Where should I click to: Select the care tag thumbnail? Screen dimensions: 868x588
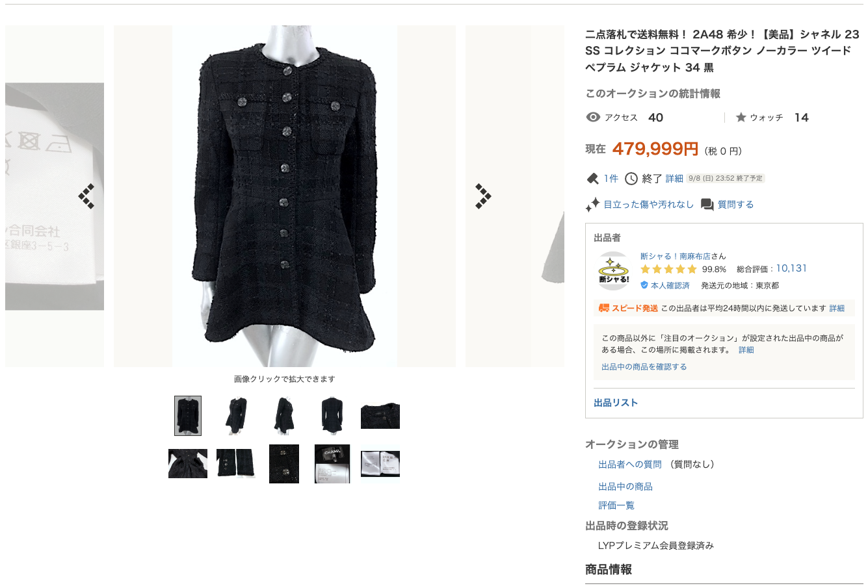pos(380,464)
